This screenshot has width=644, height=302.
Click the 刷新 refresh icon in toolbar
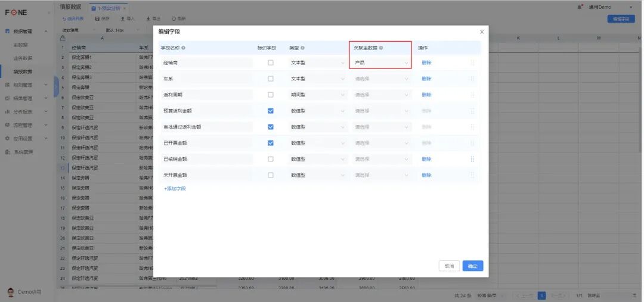174,19
